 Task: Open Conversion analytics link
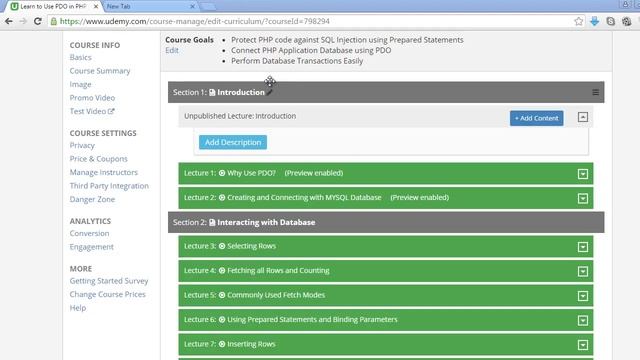click(89, 233)
